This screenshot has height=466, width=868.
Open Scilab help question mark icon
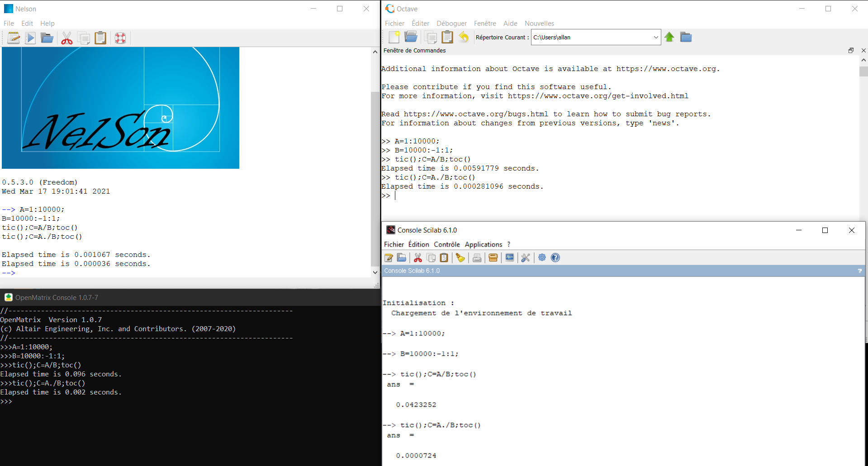[x=555, y=258]
